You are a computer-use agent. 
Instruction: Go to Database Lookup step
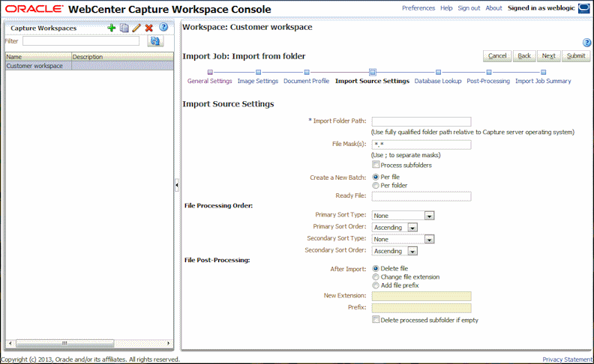click(438, 81)
